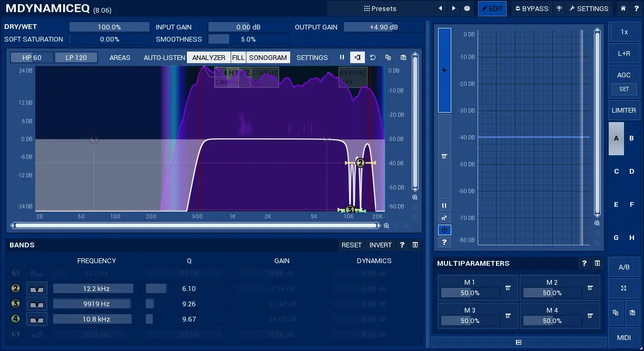This screenshot has height=351, width=644.
Task: Paste preset using right sidebar paste icon
Action: pos(632,313)
